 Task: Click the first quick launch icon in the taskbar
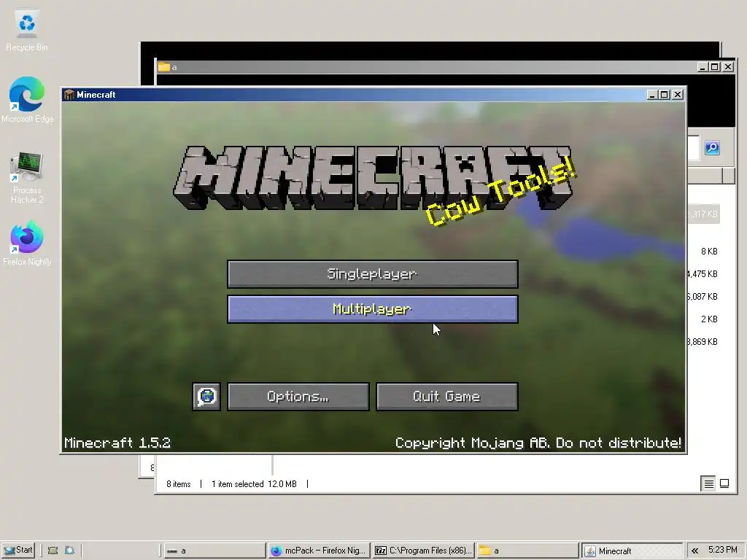53,551
